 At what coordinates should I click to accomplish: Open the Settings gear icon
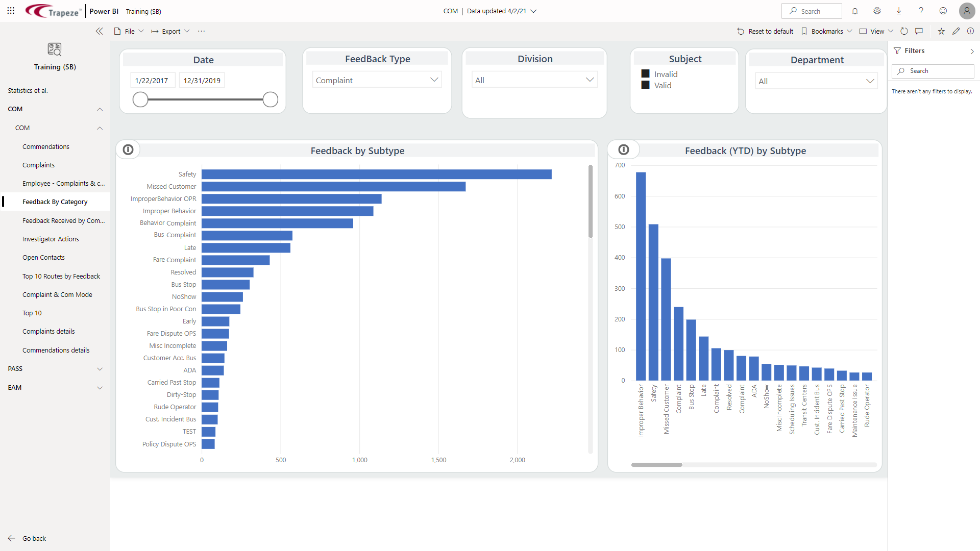click(876, 11)
